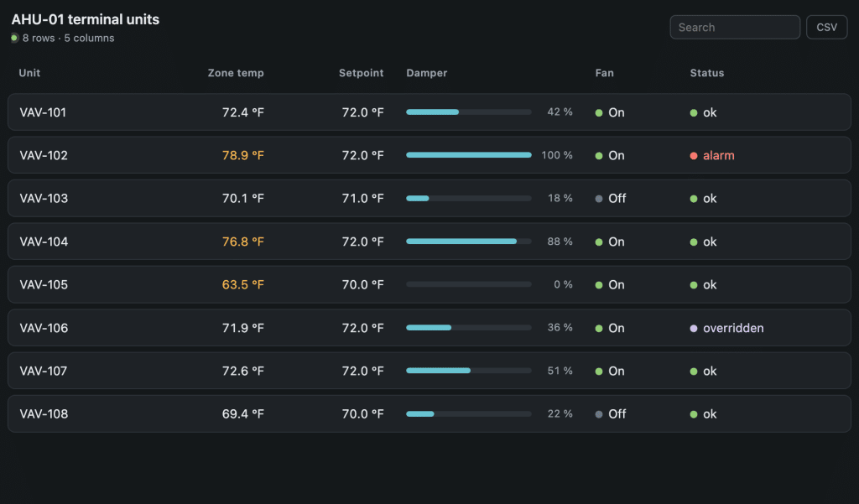Click the red alarm dot in VAV-102 row

coord(694,156)
